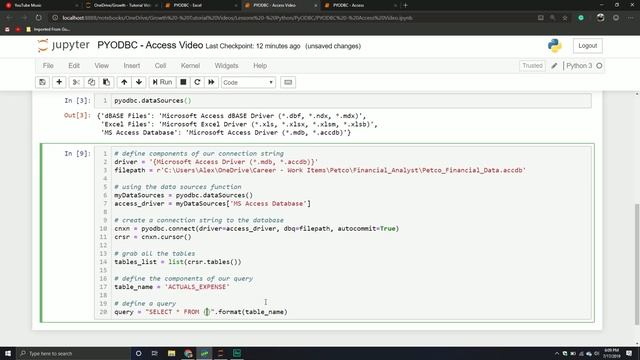Open the Insert menu

click(131, 66)
